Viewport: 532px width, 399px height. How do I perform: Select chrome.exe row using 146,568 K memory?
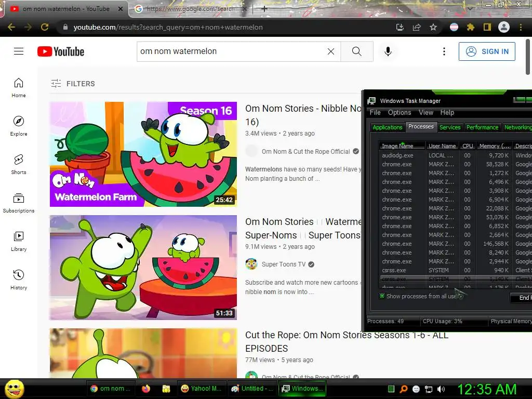pos(456,244)
